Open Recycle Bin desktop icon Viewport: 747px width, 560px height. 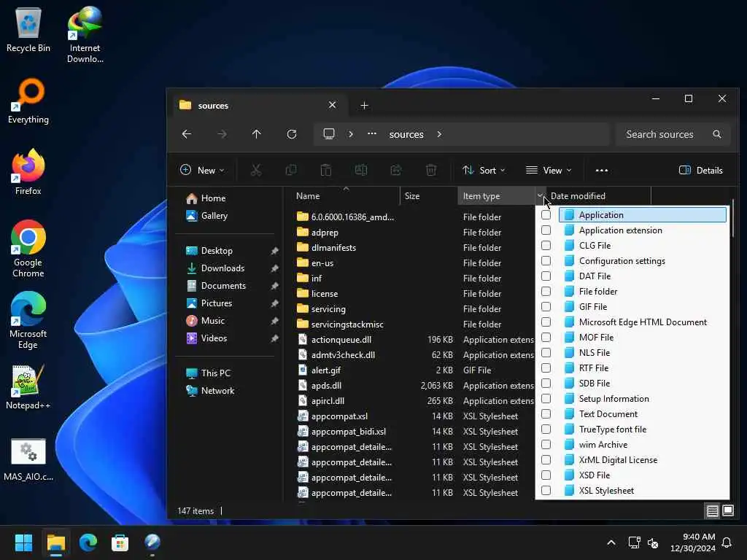coord(28,31)
